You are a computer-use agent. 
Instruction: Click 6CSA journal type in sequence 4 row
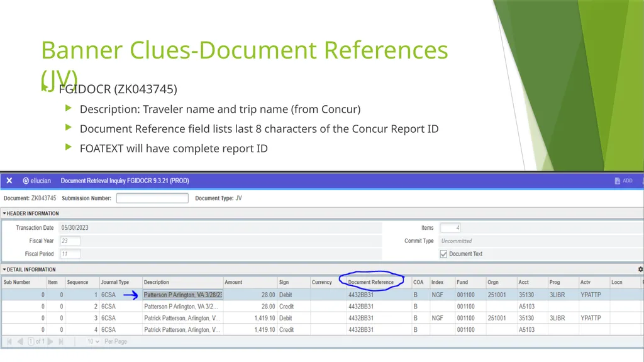point(108,329)
